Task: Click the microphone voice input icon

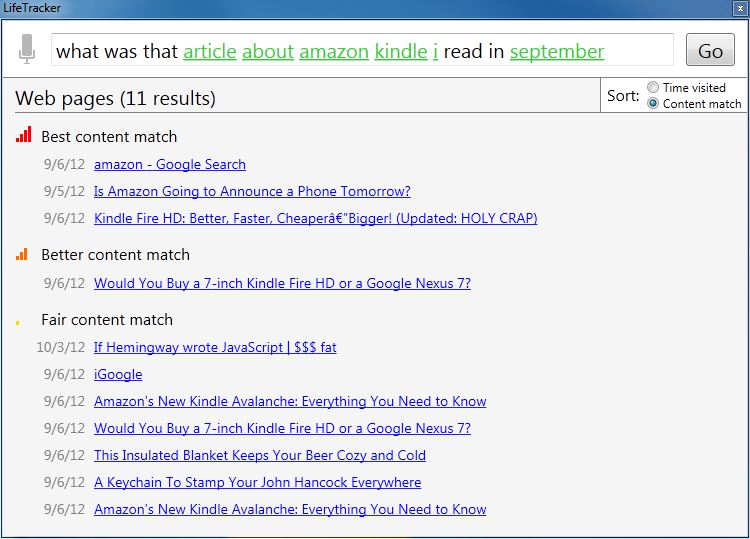Action: pos(27,49)
